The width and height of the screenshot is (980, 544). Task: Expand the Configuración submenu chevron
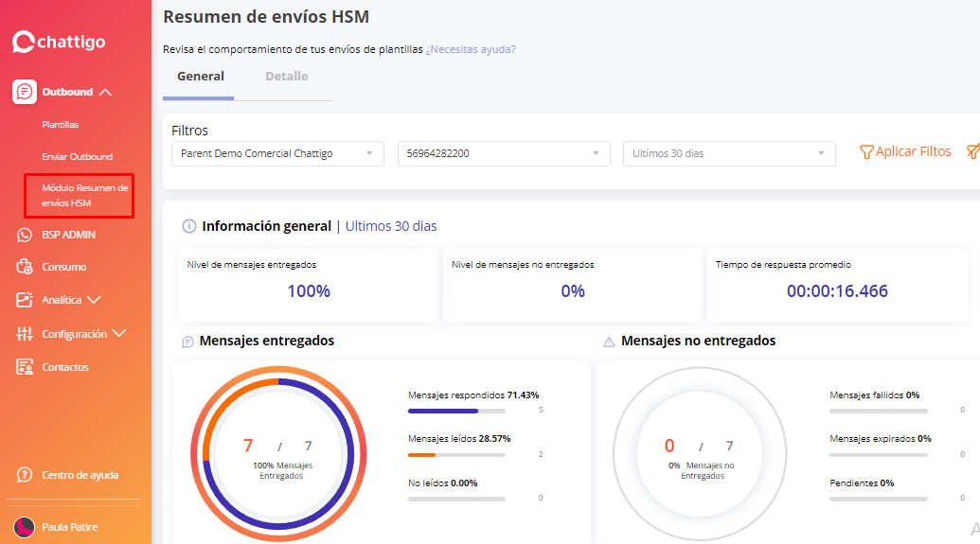(118, 334)
